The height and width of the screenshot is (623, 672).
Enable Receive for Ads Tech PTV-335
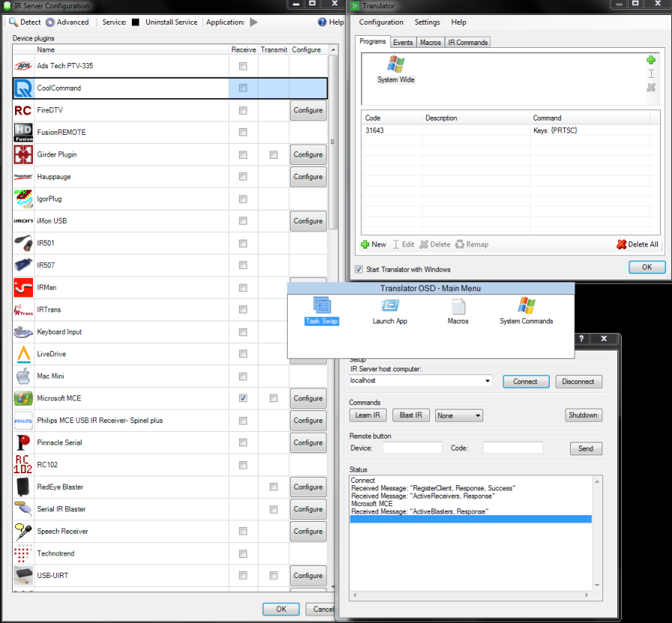click(x=243, y=66)
